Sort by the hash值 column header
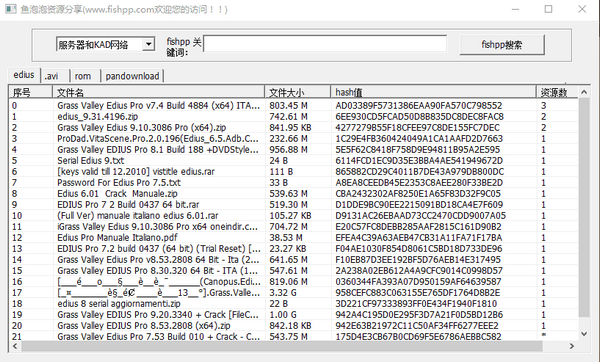 433,92
